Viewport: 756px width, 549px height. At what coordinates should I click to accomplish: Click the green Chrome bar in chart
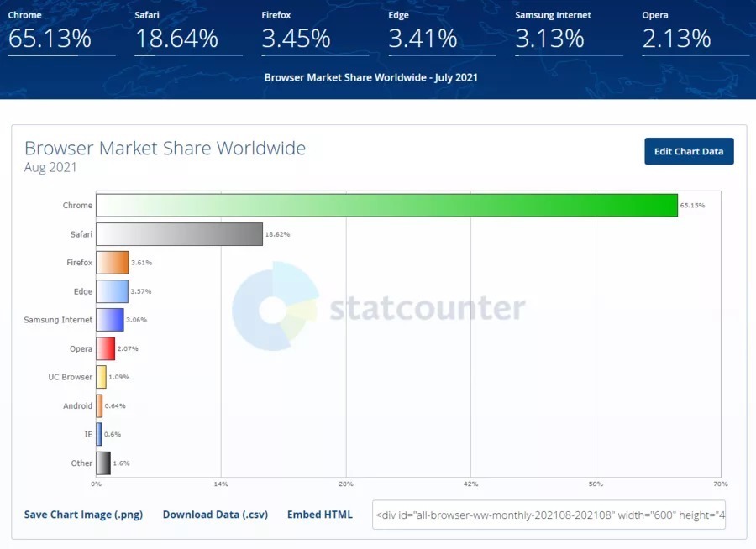[386, 206]
